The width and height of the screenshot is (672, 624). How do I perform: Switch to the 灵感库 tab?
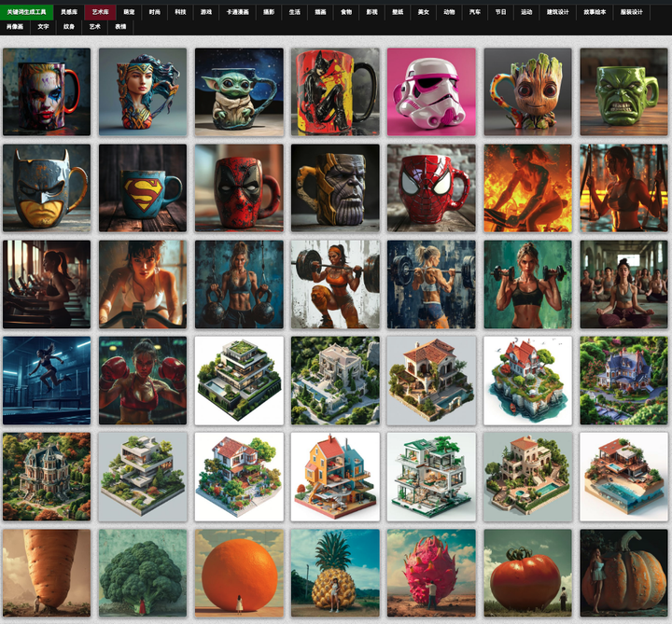click(x=69, y=12)
